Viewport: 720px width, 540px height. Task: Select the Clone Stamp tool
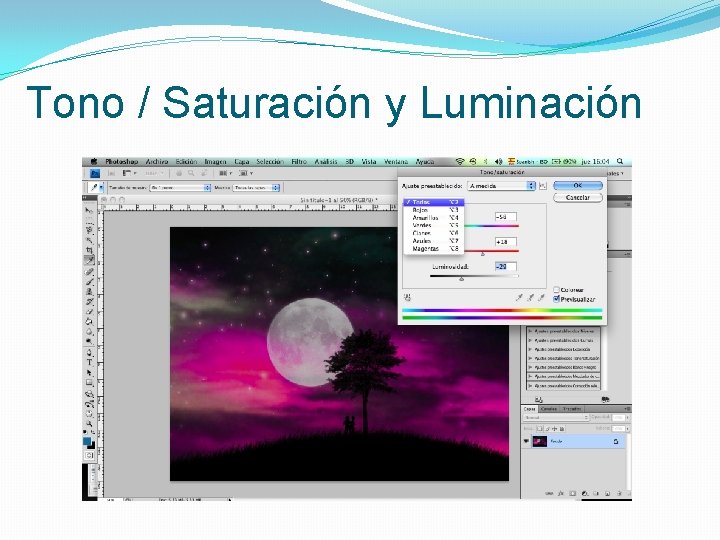(89, 292)
